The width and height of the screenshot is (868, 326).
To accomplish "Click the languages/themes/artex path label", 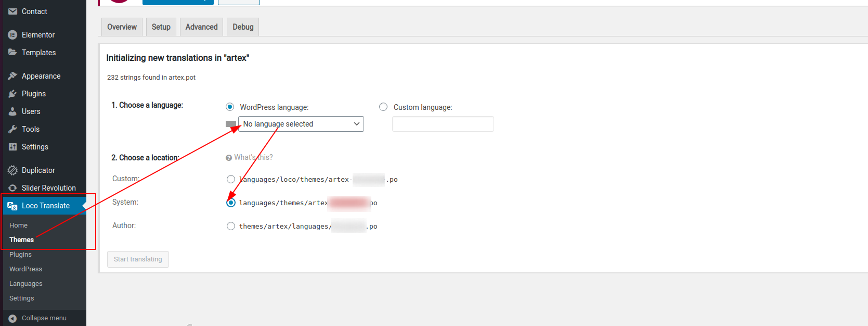I will tap(308, 203).
